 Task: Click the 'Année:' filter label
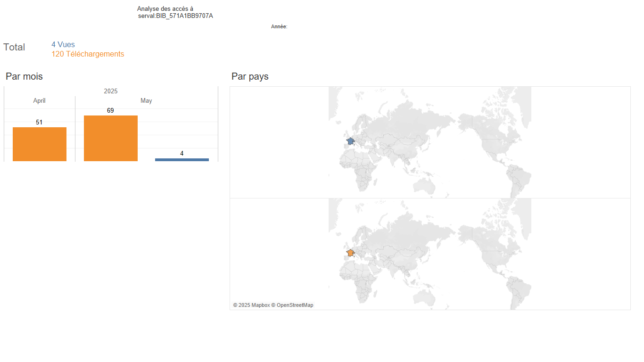pyautogui.click(x=279, y=27)
